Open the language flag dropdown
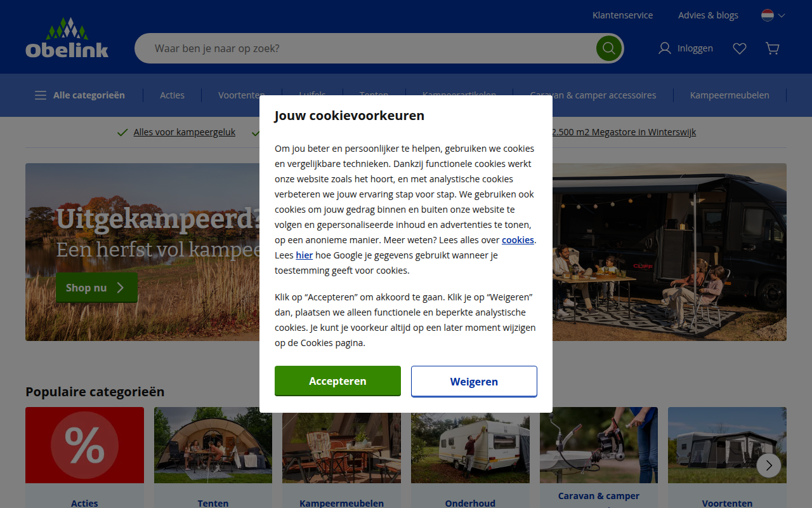 [x=773, y=15]
